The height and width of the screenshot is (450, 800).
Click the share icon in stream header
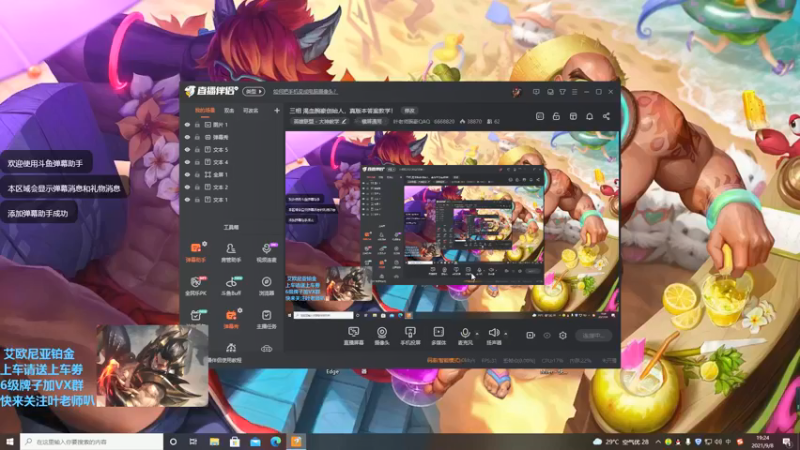(606, 116)
